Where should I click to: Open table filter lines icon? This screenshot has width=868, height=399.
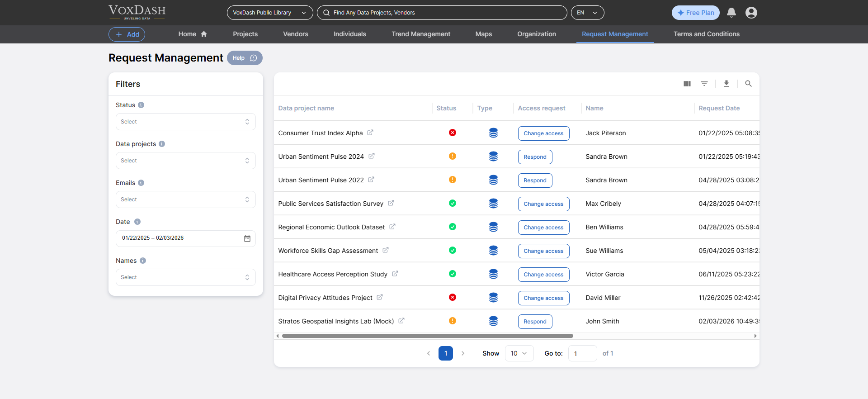coord(704,84)
